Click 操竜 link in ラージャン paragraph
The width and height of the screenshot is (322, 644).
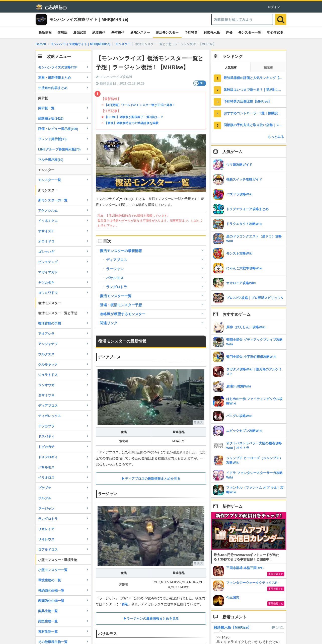point(125,604)
